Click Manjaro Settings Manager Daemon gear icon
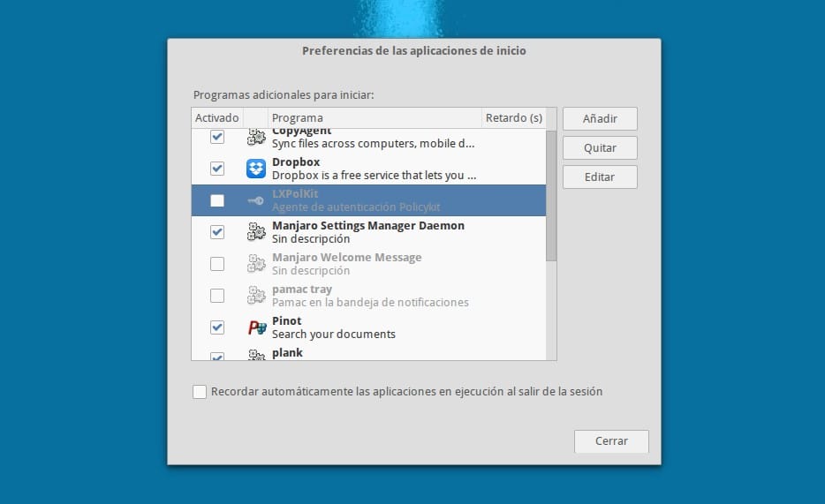Screen dimensions: 825x504 [256, 232]
